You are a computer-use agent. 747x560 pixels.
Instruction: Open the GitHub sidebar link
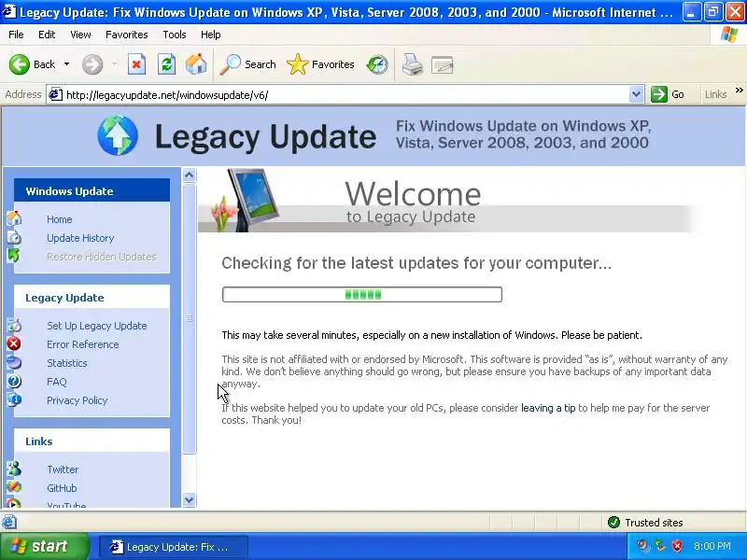point(62,488)
